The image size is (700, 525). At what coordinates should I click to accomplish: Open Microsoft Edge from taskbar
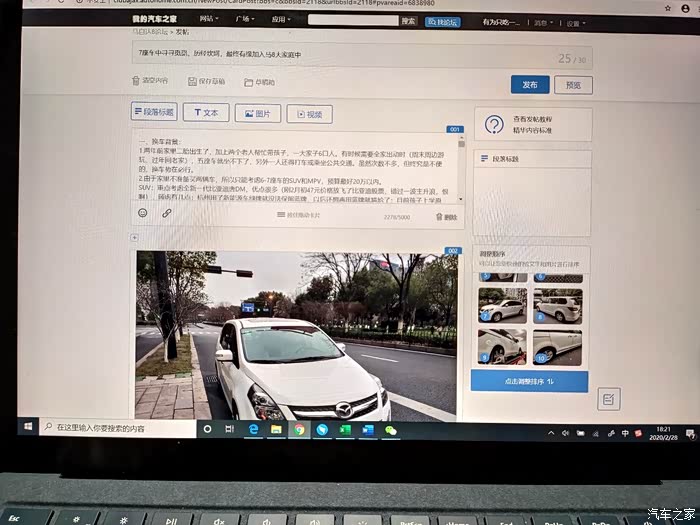coord(253,429)
